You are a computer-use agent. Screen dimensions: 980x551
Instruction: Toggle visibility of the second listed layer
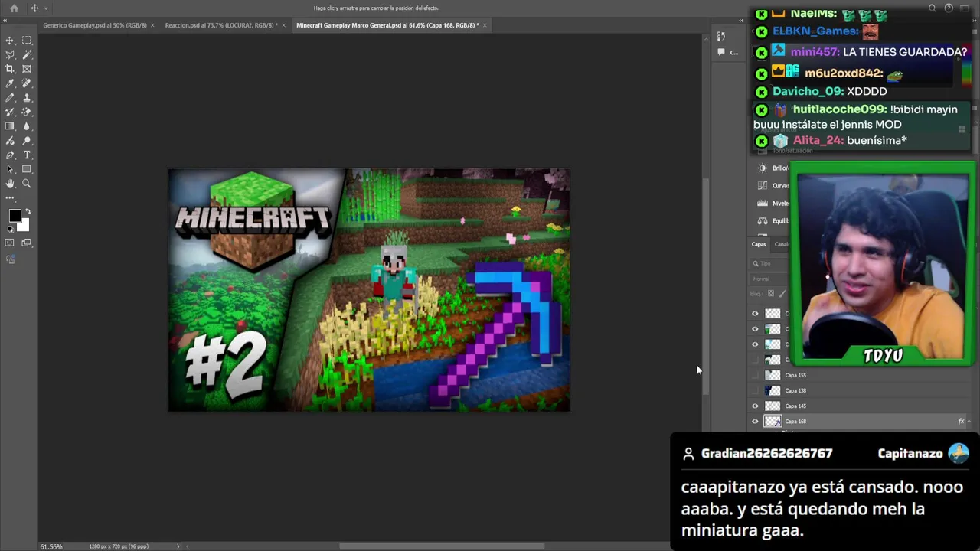click(x=755, y=329)
